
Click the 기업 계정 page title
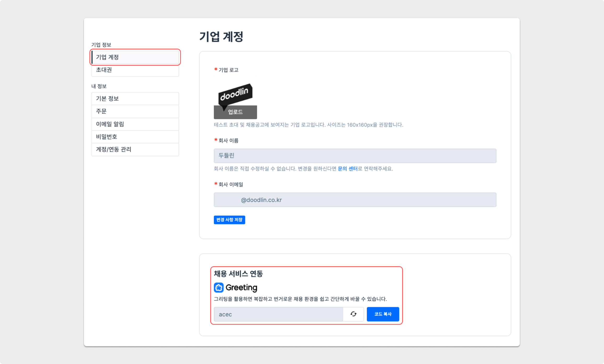[x=221, y=36]
